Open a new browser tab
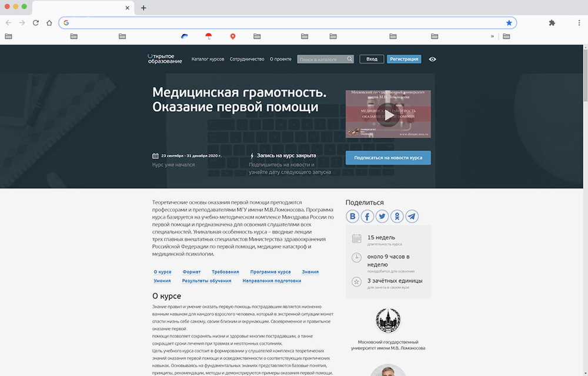This screenshot has width=588, height=376. pos(143,8)
